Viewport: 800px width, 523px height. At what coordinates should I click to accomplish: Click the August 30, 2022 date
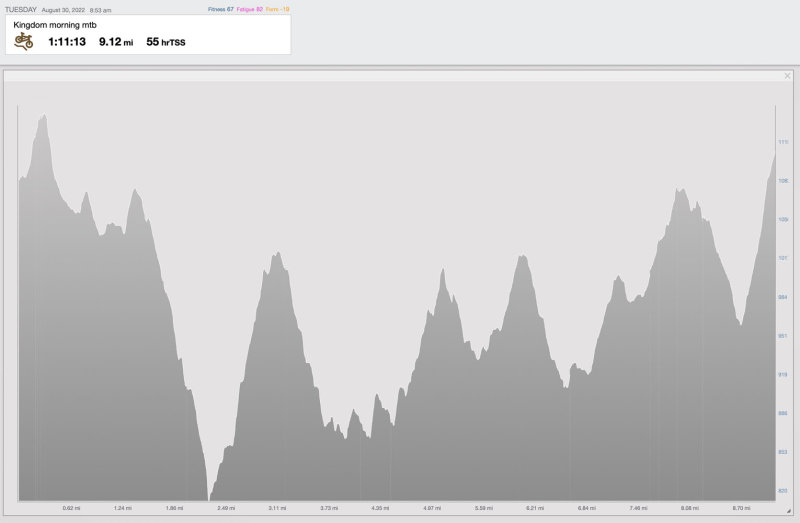click(63, 10)
